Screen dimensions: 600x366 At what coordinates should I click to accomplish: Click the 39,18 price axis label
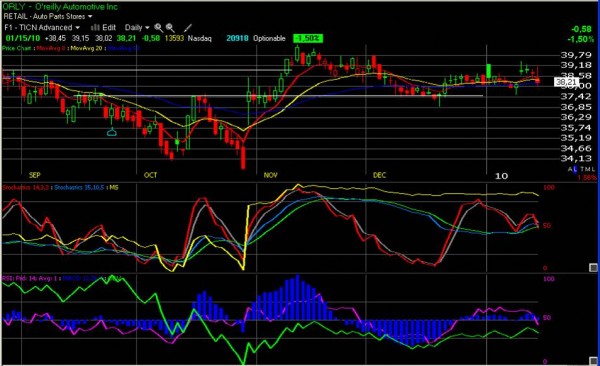576,65
